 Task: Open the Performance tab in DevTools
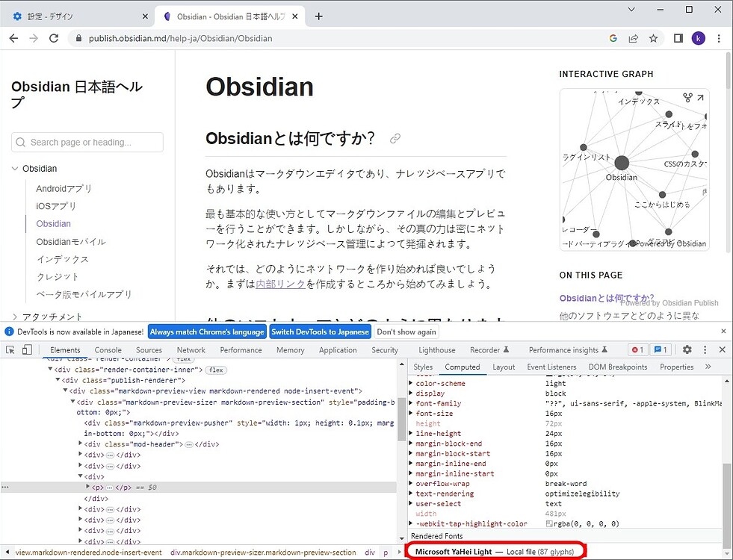pos(241,350)
